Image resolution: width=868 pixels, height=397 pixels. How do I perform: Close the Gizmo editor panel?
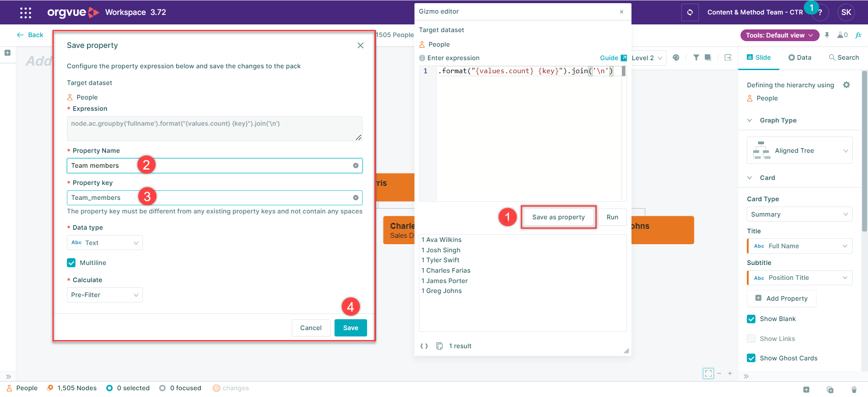pyautogui.click(x=622, y=12)
